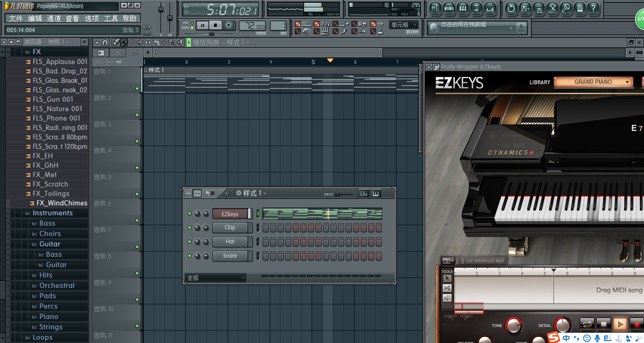Select the playlist mute tool

[x=140, y=42]
